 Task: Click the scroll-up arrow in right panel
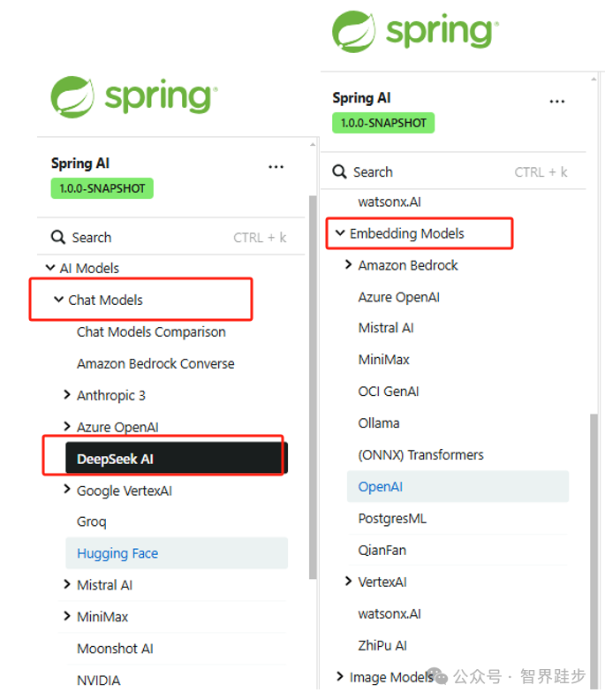point(594,79)
